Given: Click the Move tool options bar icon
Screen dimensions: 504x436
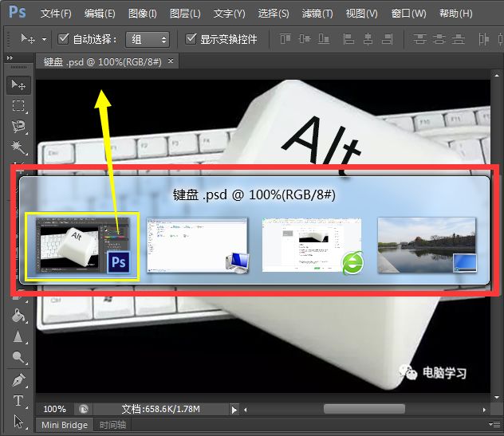Looking at the screenshot, I should (x=28, y=39).
